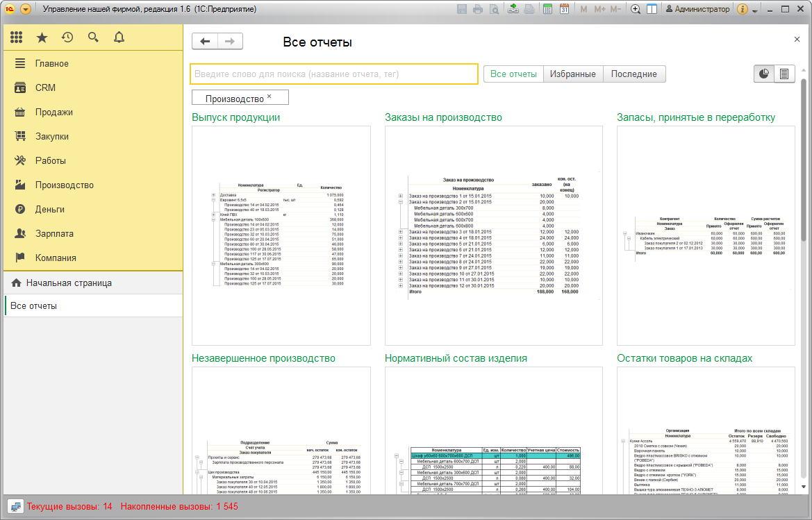The width and height of the screenshot is (812, 520).
Task: Open Запасы, принятые в переработку report link
Action: click(696, 117)
